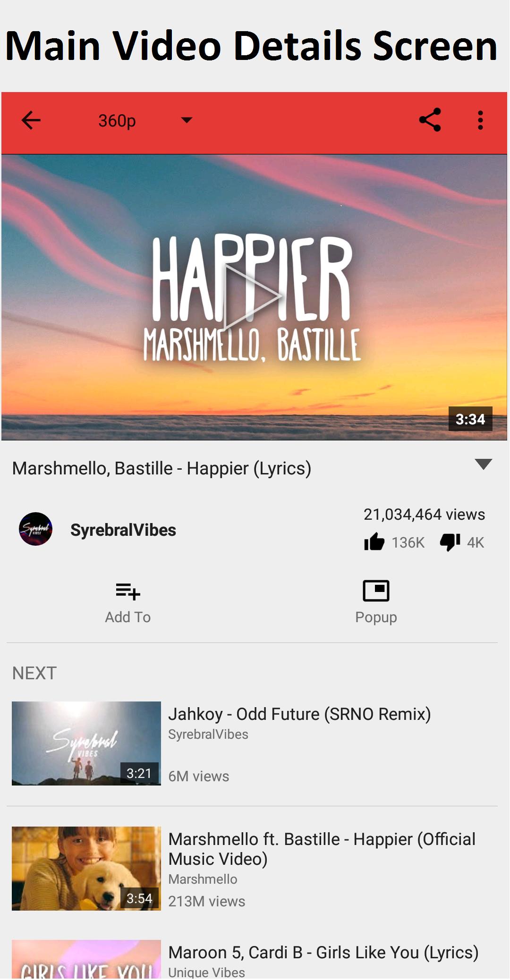The image size is (510, 980).
Task: Open the Jahkoy Odd Future video thumbnail
Action: coord(86,743)
